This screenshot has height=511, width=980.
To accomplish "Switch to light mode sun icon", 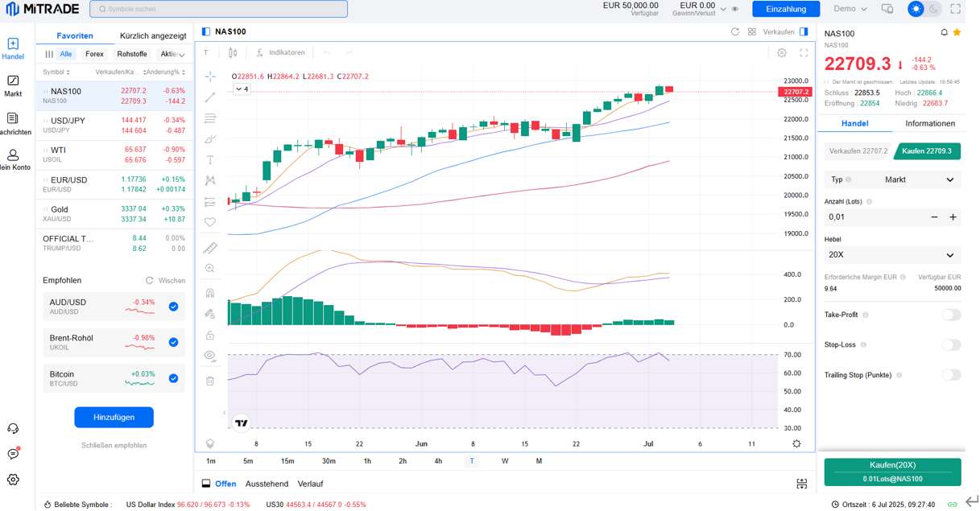I will (916, 9).
